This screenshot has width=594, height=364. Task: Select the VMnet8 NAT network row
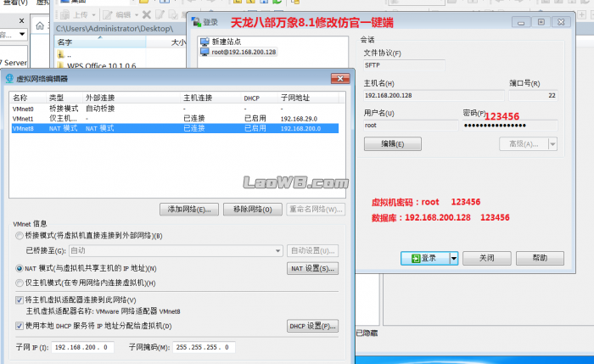click(175, 128)
